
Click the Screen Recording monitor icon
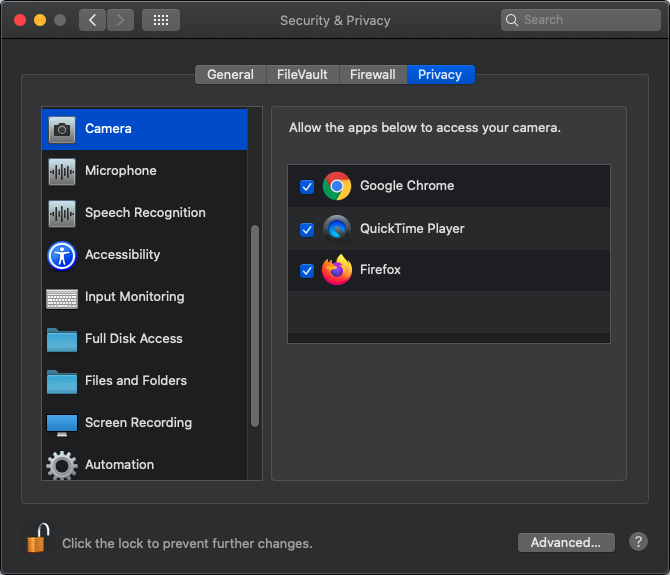point(62,424)
